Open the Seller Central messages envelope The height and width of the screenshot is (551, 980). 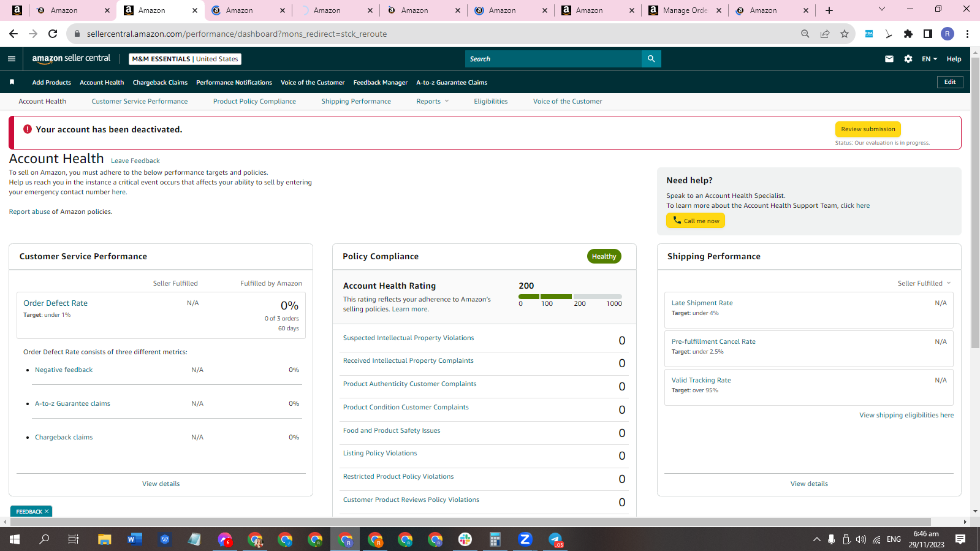coord(889,59)
